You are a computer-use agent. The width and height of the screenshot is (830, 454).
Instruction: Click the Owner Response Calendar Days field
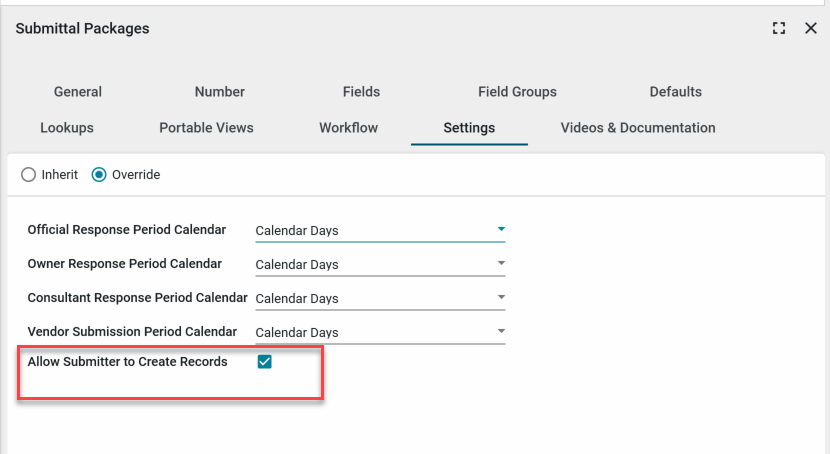click(370, 265)
